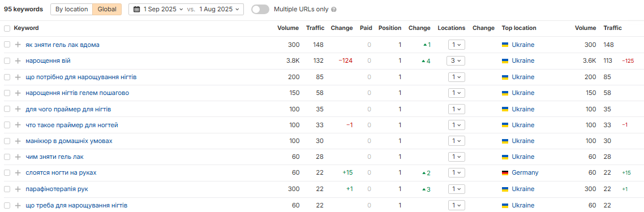
Task: Switch to the By location tab
Action: click(x=71, y=10)
